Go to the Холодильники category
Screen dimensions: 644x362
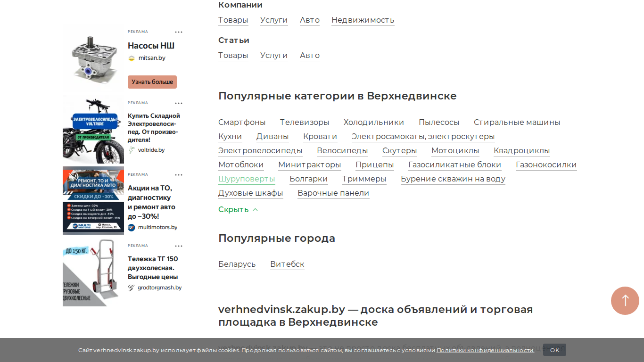coord(374,123)
